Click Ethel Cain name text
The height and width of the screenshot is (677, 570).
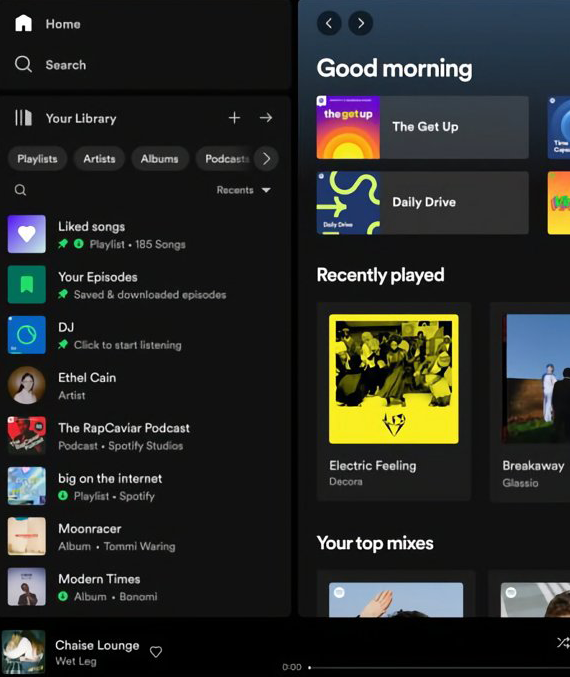click(87, 378)
